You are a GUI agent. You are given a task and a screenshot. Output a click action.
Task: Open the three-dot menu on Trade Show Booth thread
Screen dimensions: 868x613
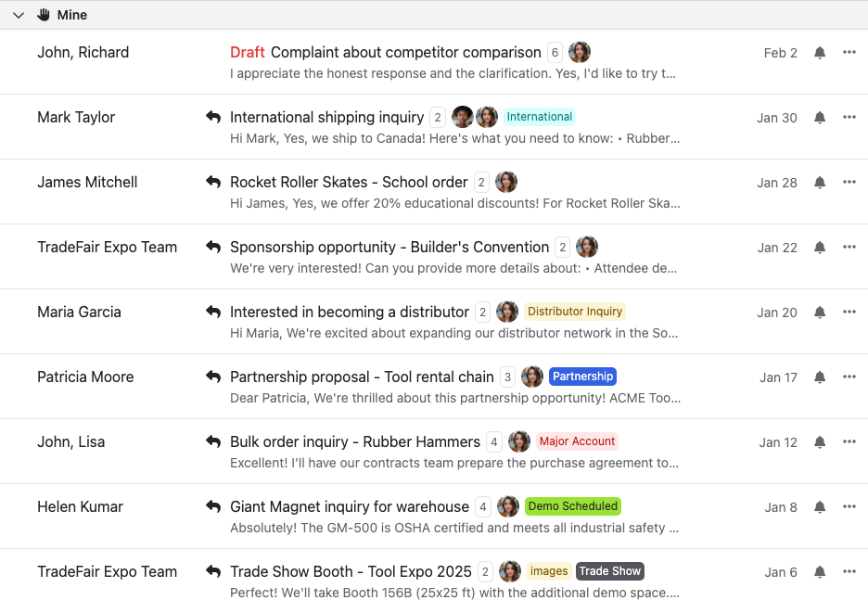pos(849,571)
